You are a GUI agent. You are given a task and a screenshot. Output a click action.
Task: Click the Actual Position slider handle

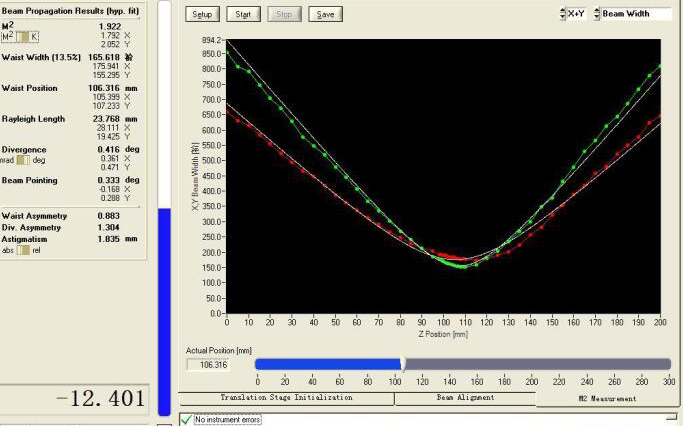(402, 364)
